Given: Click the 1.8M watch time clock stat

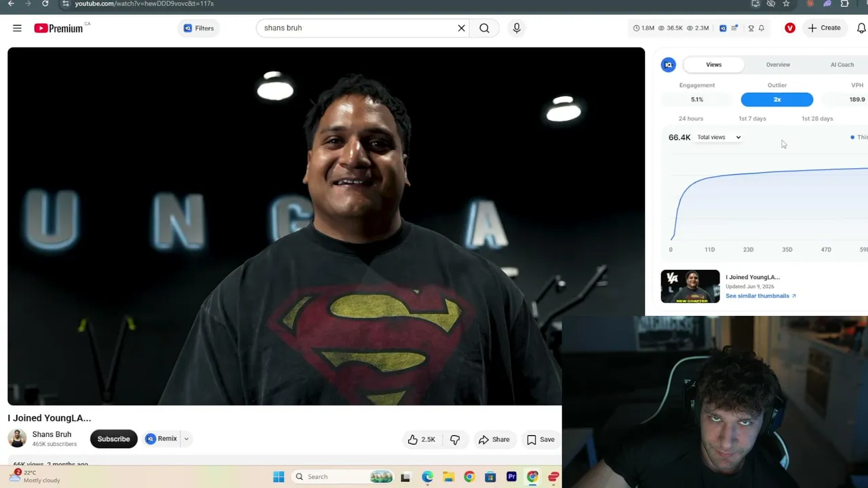Looking at the screenshot, I should [x=644, y=28].
